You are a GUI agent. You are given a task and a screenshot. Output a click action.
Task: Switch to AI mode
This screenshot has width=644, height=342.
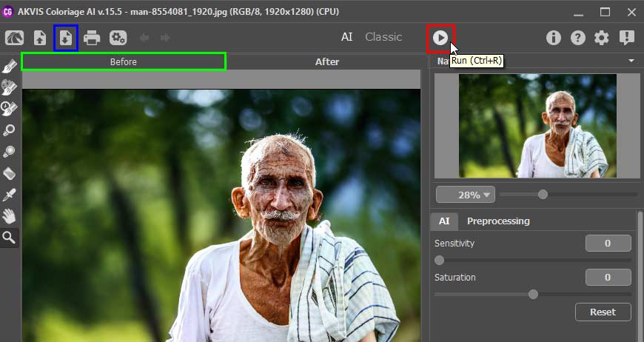(346, 37)
